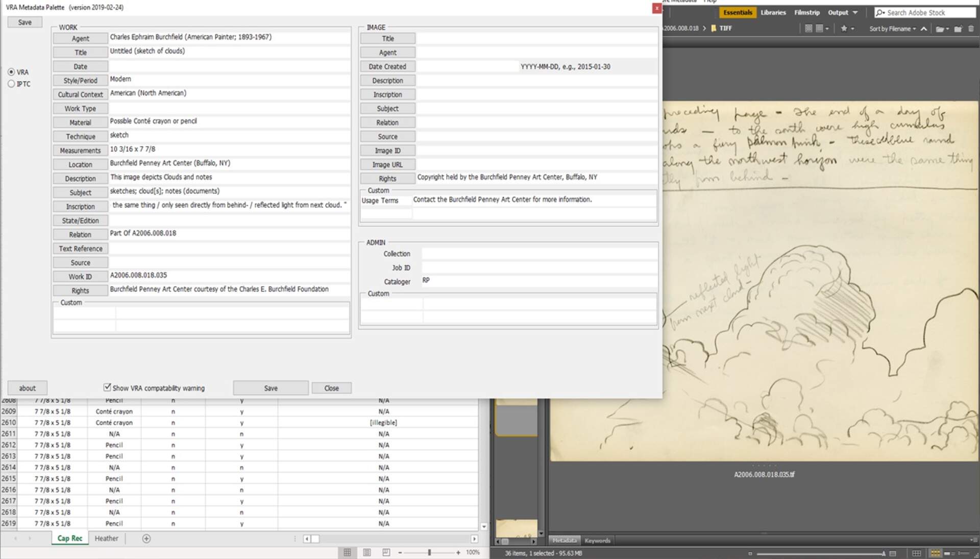Click the delete trash icon in Bridge
This screenshot has height=559, width=980.
pos(971,29)
